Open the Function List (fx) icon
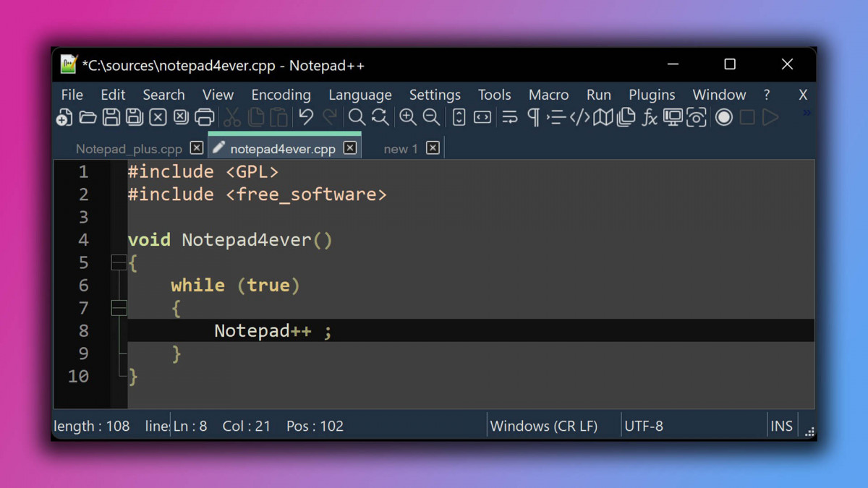Image resolution: width=868 pixels, height=488 pixels. tap(650, 118)
